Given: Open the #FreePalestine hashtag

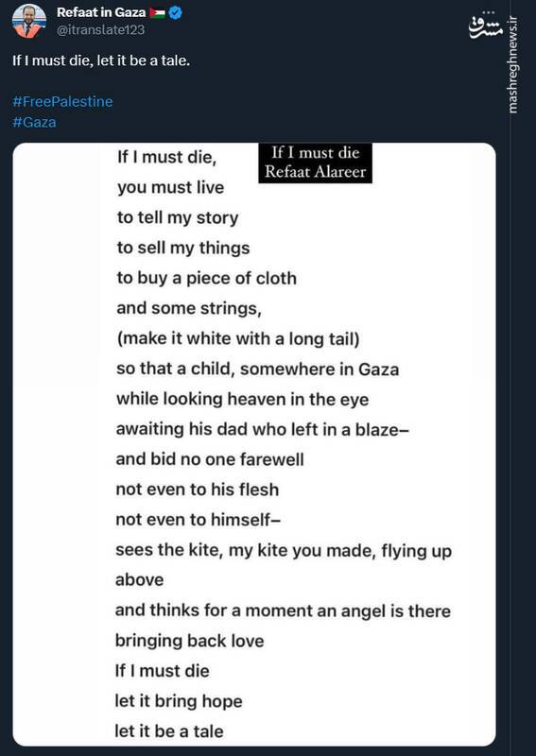Looking at the screenshot, I should coord(62,102).
